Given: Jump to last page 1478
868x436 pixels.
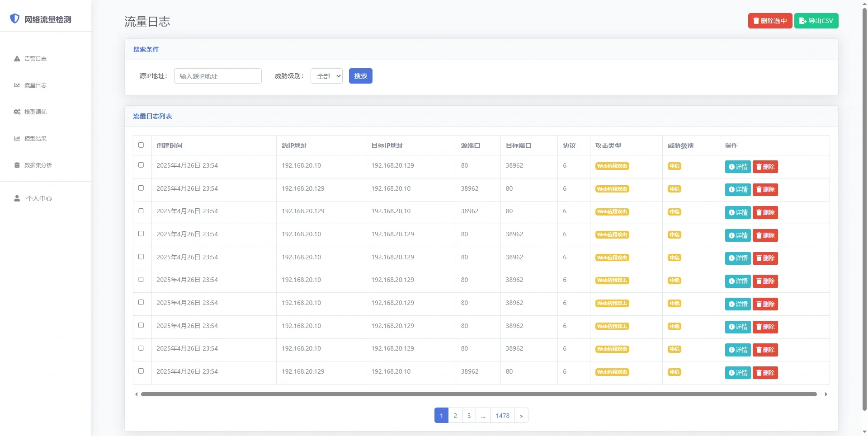Looking at the screenshot, I should [503, 416].
